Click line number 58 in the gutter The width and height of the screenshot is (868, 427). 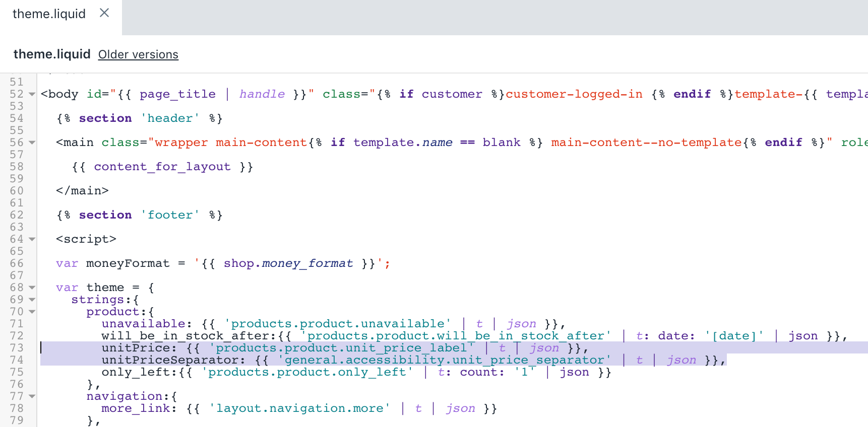(17, 167)
